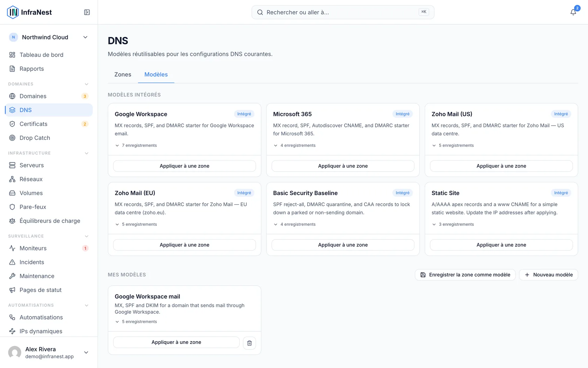Click the Google Workspace mail title

click(147, 296)
